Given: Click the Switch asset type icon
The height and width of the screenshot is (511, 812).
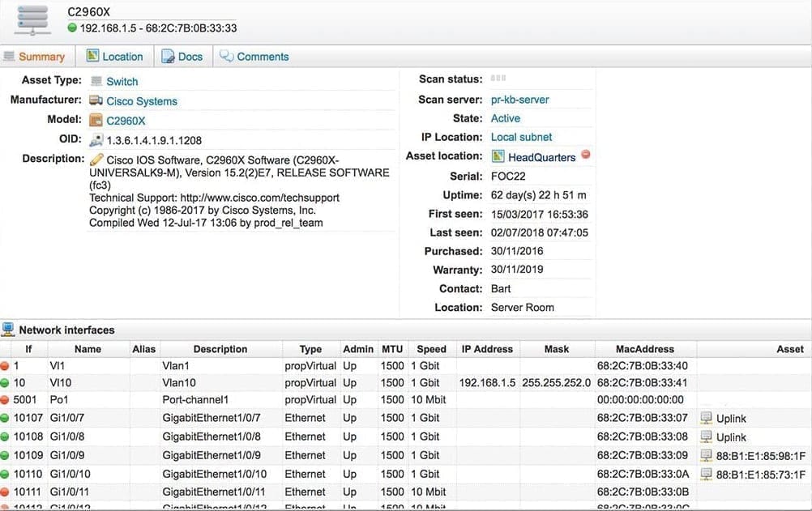Looking at the screenshot, I should point(96,81).
